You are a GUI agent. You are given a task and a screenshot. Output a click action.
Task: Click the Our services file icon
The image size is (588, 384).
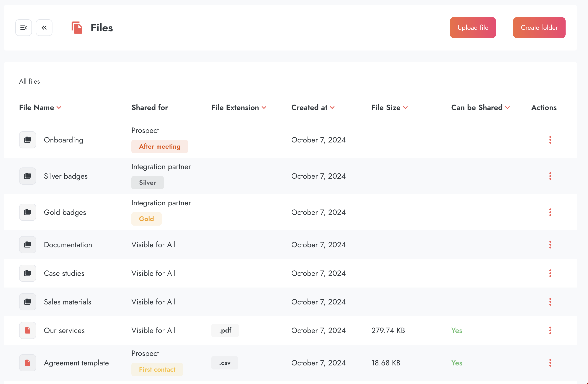pos(28,330)
